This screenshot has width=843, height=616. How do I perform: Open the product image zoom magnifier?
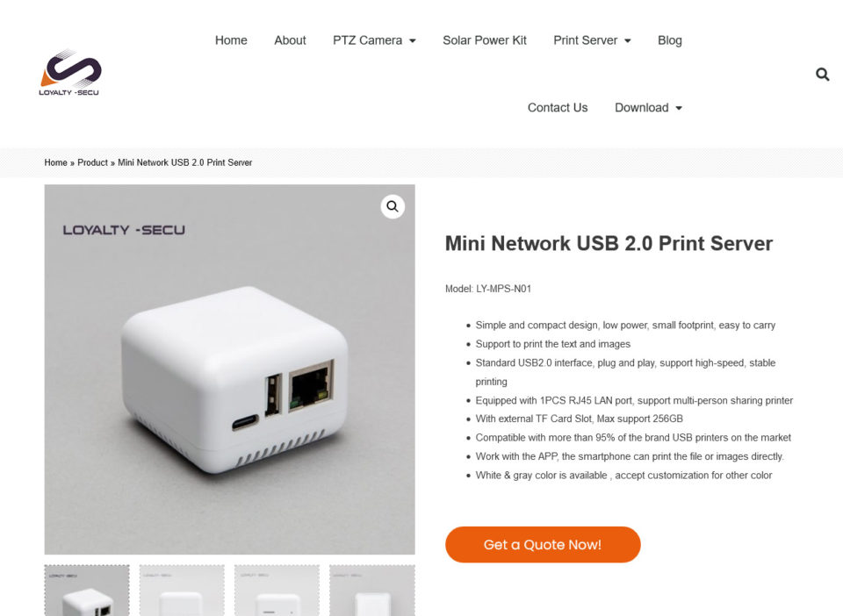coord(393,206)
